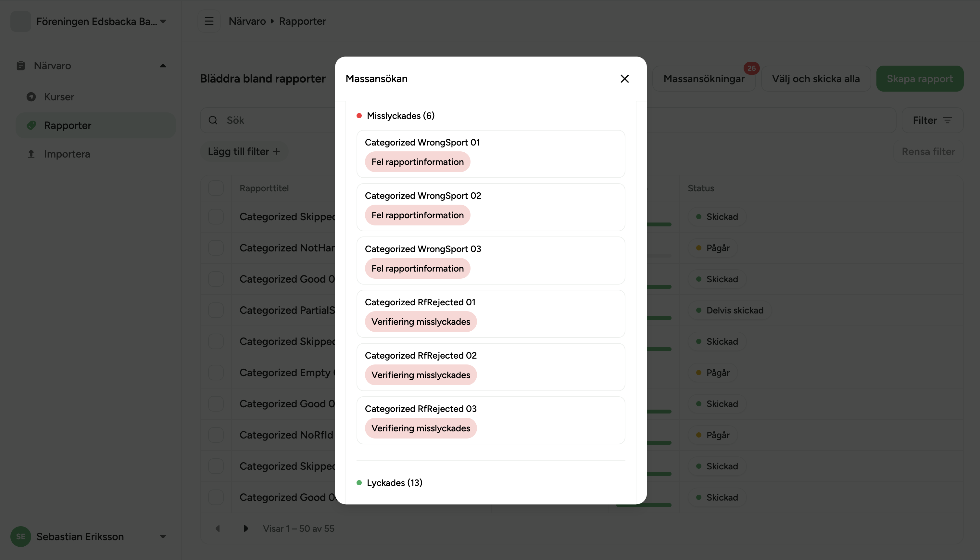
Task: Click Fel rapportinformation tag on WrongSport 01
Action: pos(418,162)
